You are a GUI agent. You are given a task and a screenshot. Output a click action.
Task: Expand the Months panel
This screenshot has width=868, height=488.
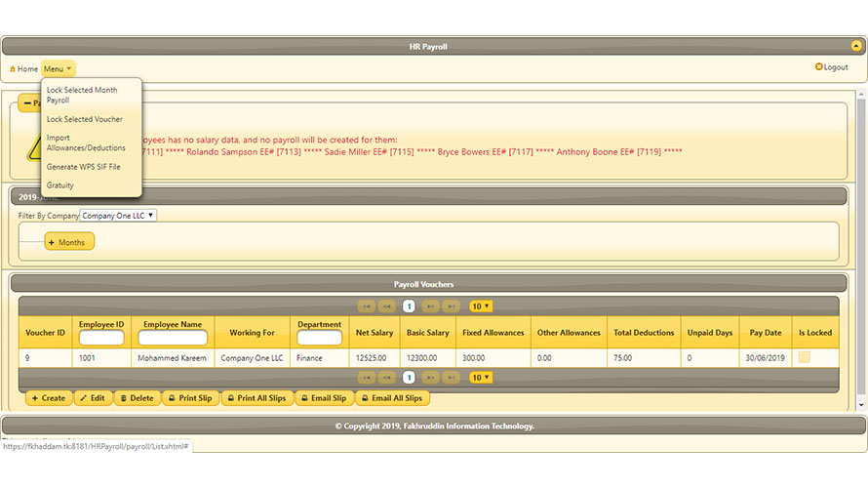pos(69,242)
